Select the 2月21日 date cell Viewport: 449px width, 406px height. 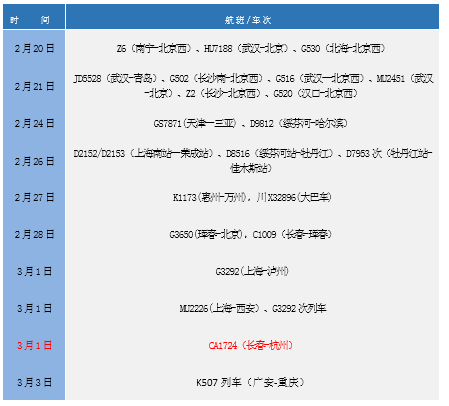(34, 86)
